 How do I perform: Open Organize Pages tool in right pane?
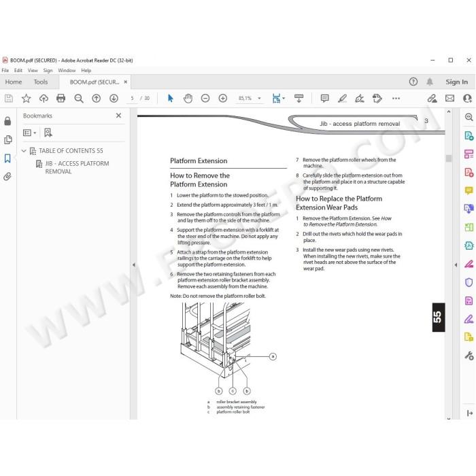click(x=469, y=154)
